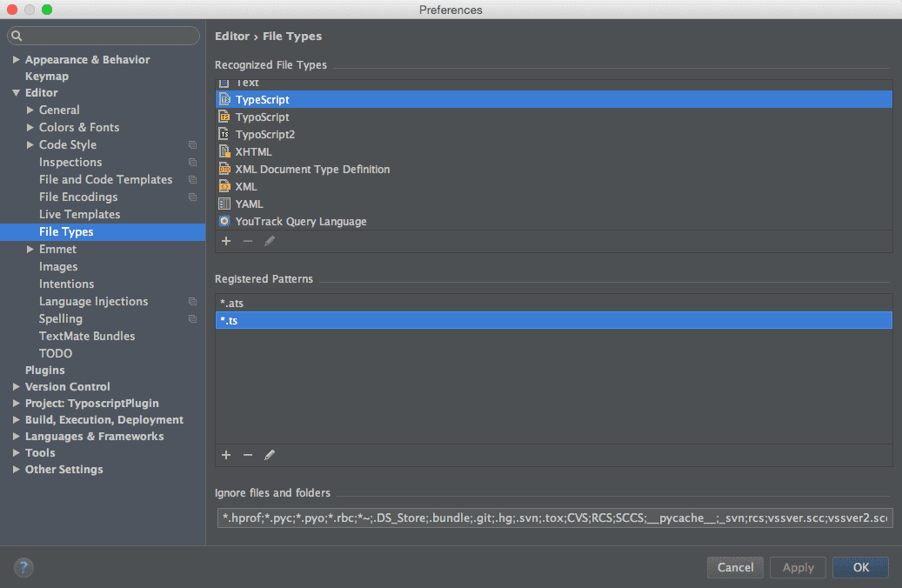Click the Apply button

(798, 567)
